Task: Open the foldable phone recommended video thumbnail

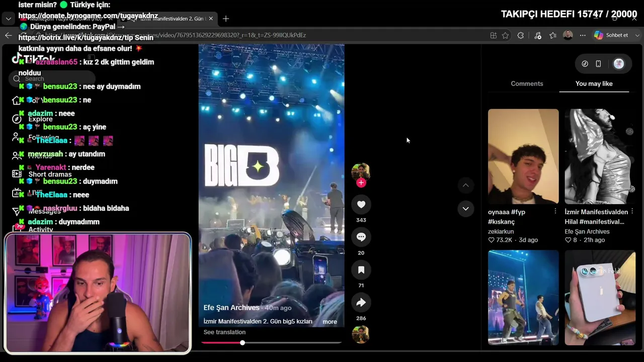Action: (600, 298)
